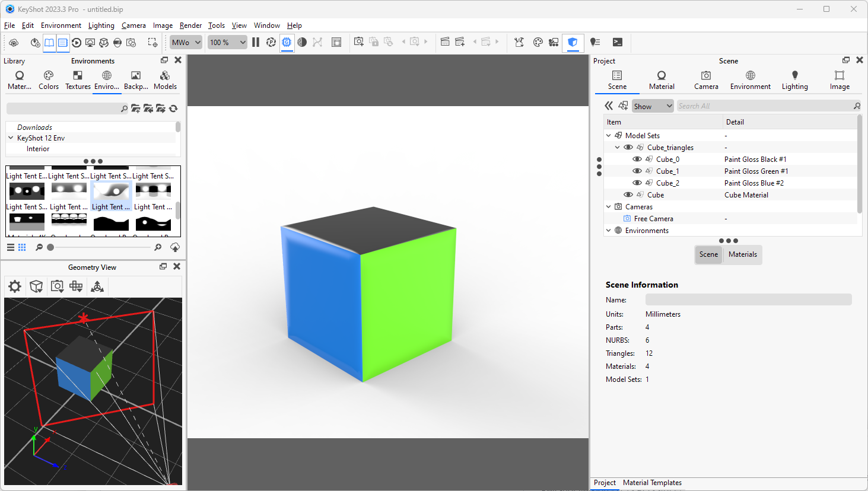Open the Lighting menu
Image resolution: width=868 pixels, height=491 pixels.
[x=101, y=25]
